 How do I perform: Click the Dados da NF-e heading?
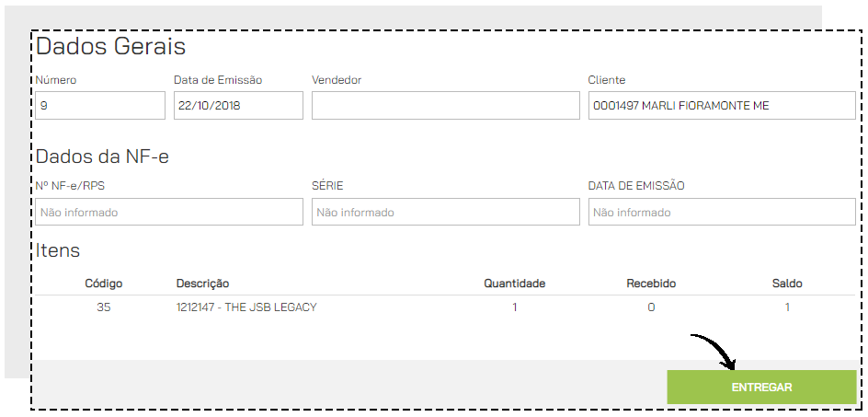point(102,156)
